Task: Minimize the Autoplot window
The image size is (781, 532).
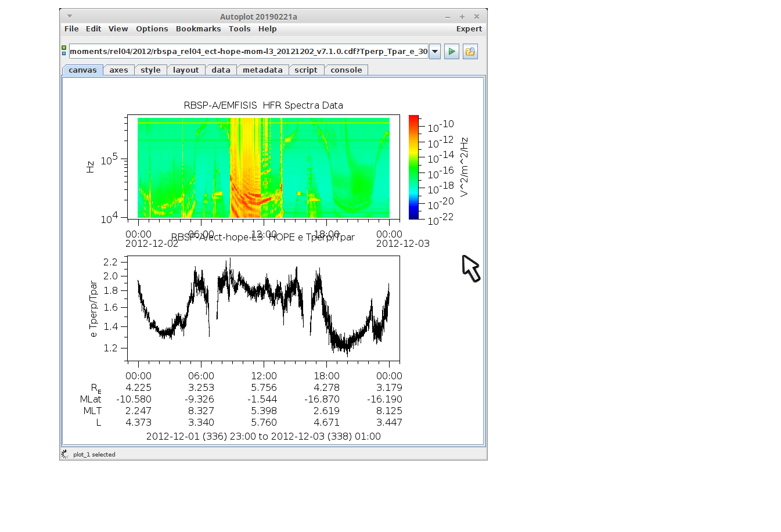Action: tap(448, 17)
